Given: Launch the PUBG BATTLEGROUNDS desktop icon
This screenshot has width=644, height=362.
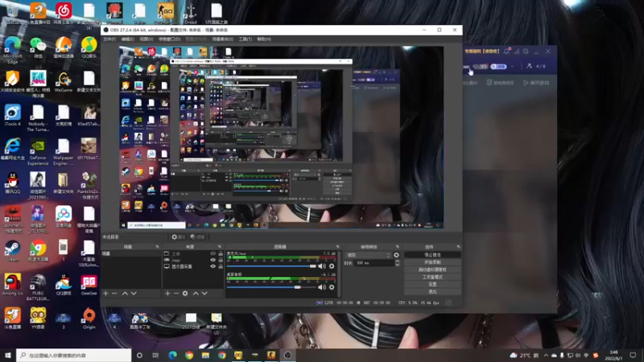Looking at the screenshot, I should pyautogui.click(x=38, y=287).
